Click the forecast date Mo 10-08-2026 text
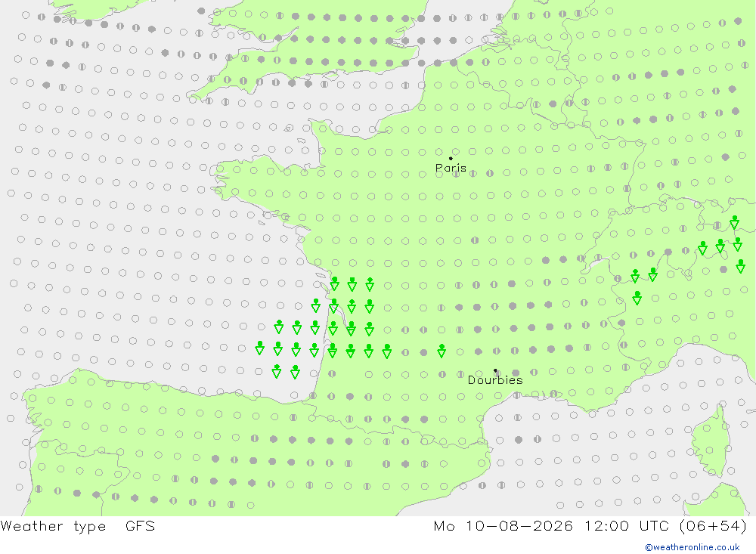This screenshot has height=554, width=756. tap(503, 525)
